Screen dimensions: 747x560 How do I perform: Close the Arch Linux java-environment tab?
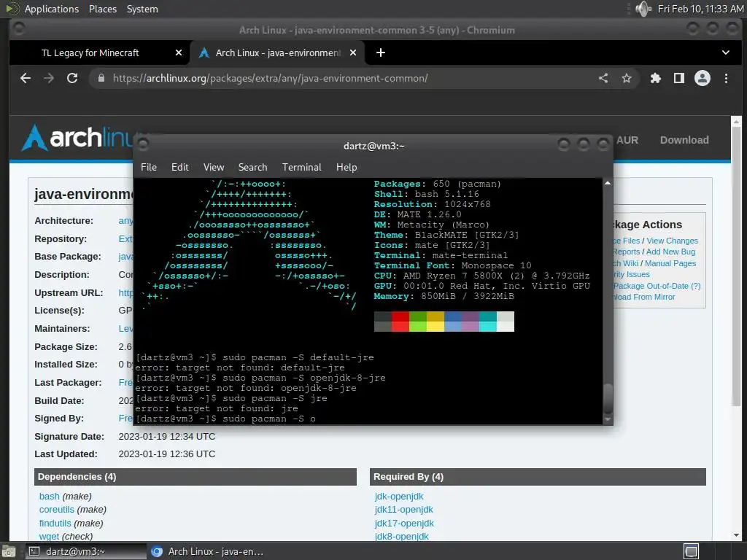coord(353,52)
